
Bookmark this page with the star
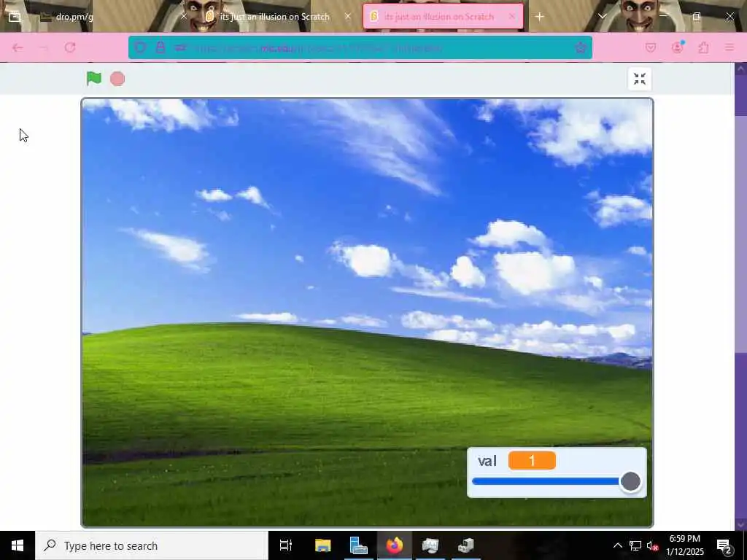(x=580, y=47)
